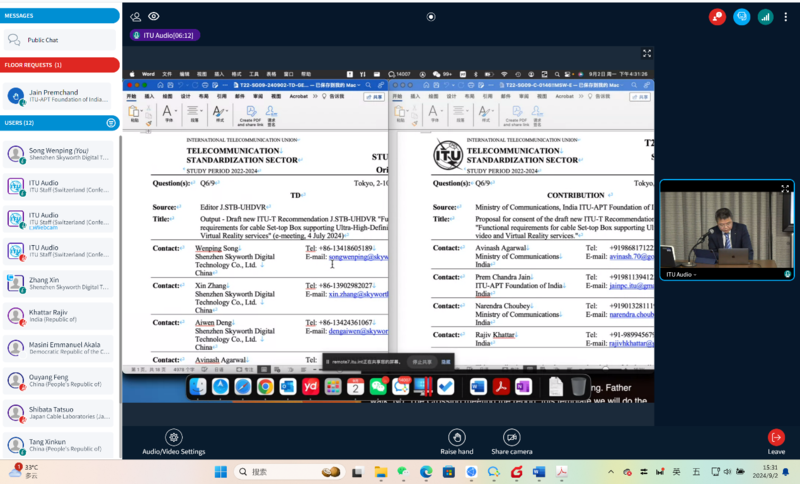This screenshot has width=800, height=484.
Task: Toggle the recording indicator button
Action: tap(431, 17)
